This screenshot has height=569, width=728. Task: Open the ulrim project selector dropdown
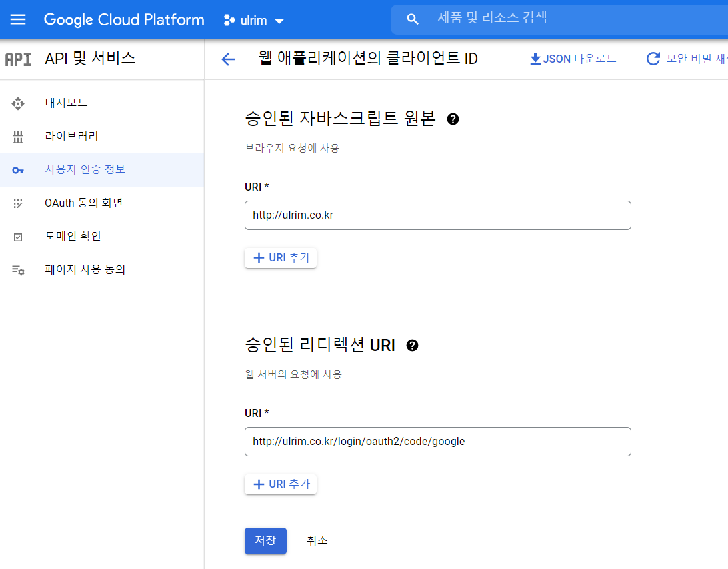(x=253, y=21)
